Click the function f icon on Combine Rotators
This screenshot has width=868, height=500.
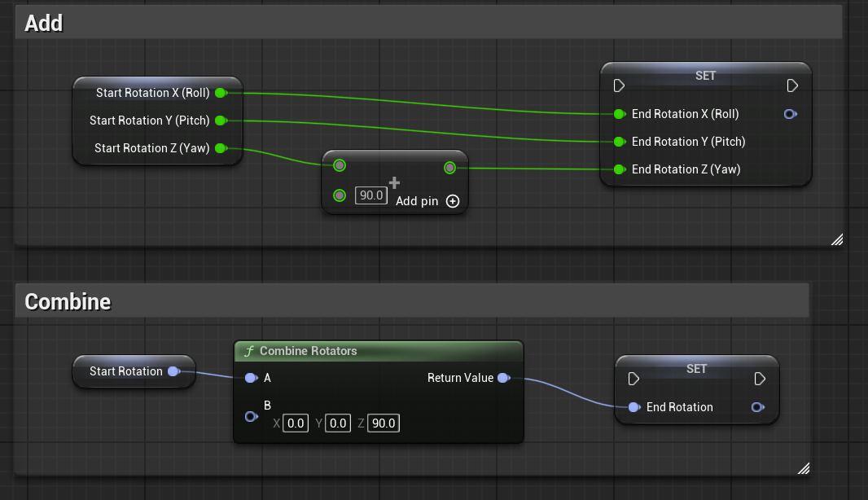pos(249,351)
